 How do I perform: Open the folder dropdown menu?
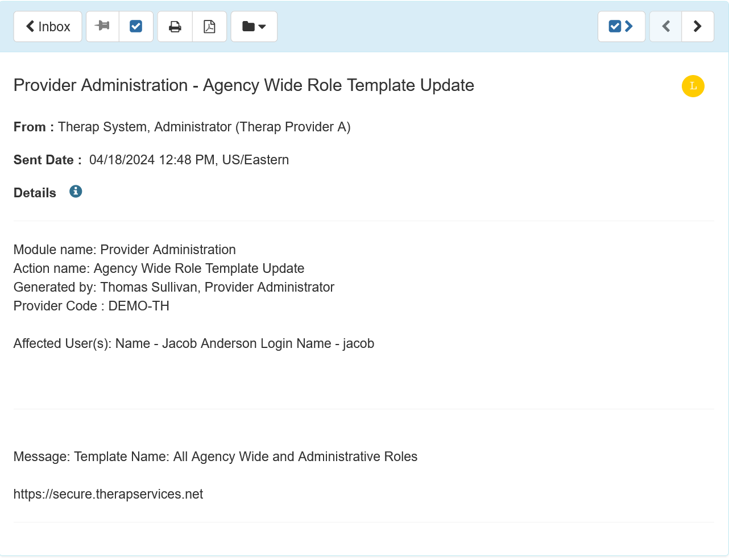[x=254, y=27]
